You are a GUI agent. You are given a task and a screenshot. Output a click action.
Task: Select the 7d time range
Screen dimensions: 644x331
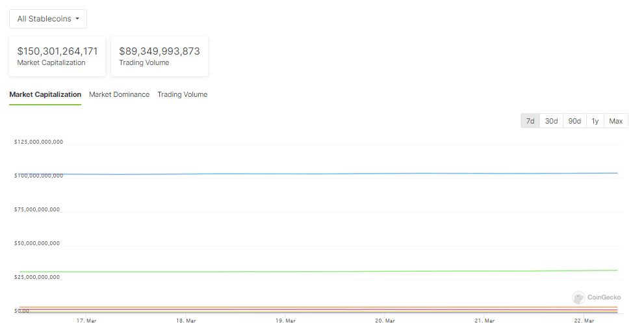click(x=530, y=121)
